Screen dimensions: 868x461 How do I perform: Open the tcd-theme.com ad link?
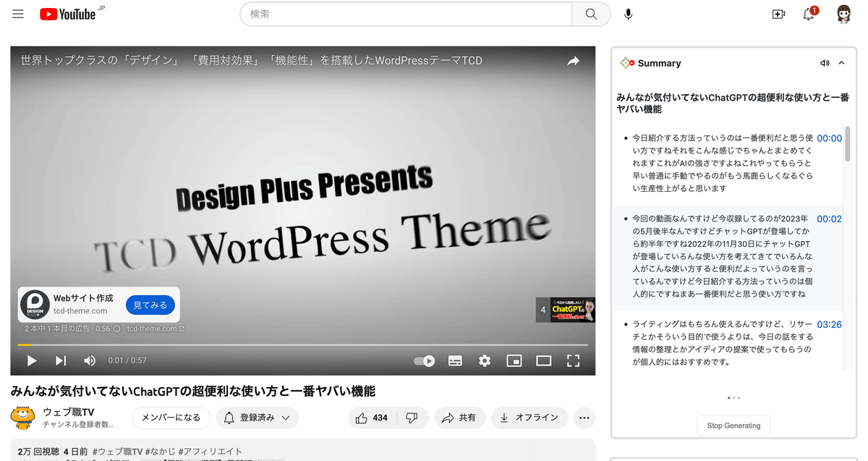[156, 329]
